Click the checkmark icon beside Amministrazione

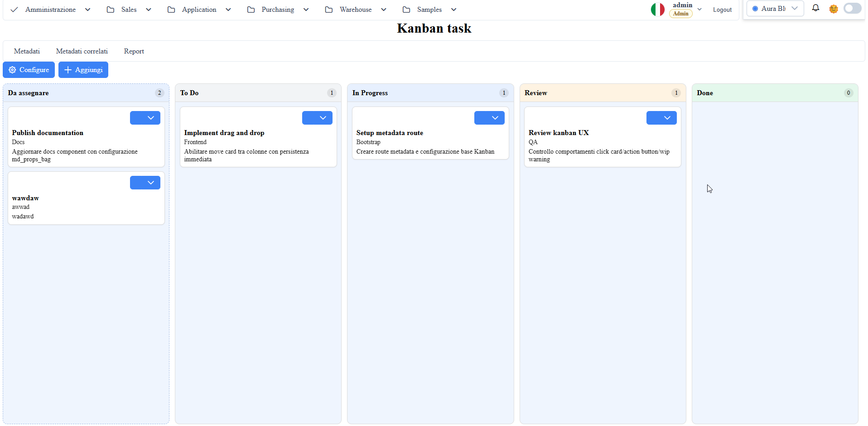[14, 10]
